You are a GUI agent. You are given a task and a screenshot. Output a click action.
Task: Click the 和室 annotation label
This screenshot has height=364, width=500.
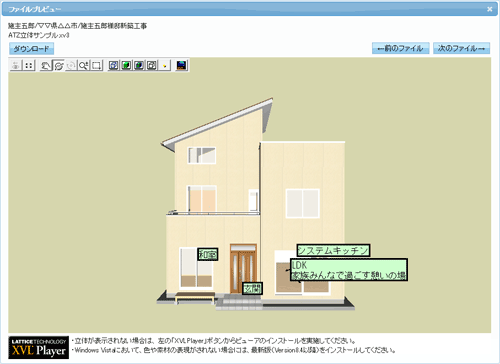click(208, 255)
